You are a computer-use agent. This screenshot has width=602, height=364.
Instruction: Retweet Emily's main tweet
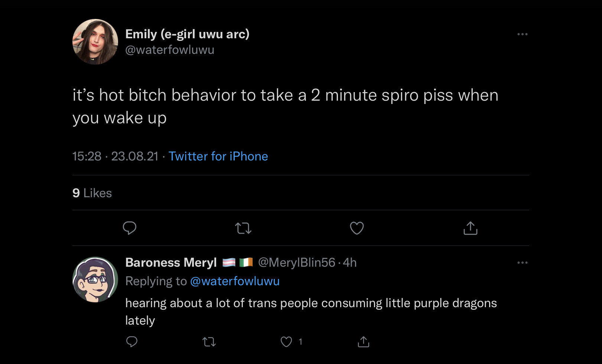243,228
